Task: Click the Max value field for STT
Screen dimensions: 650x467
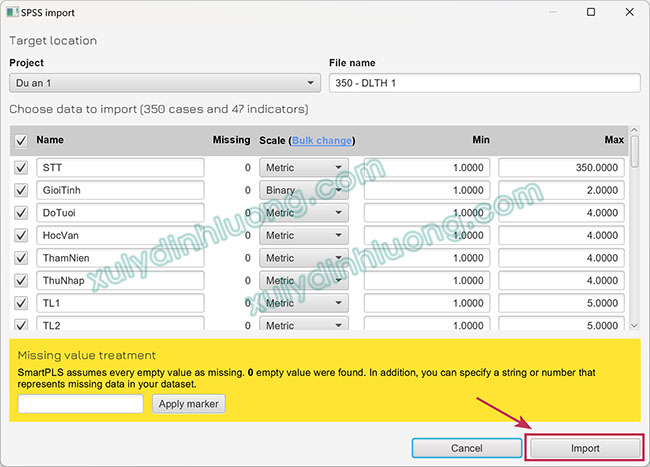Action: pyautogui.click(x=565, y=167)
